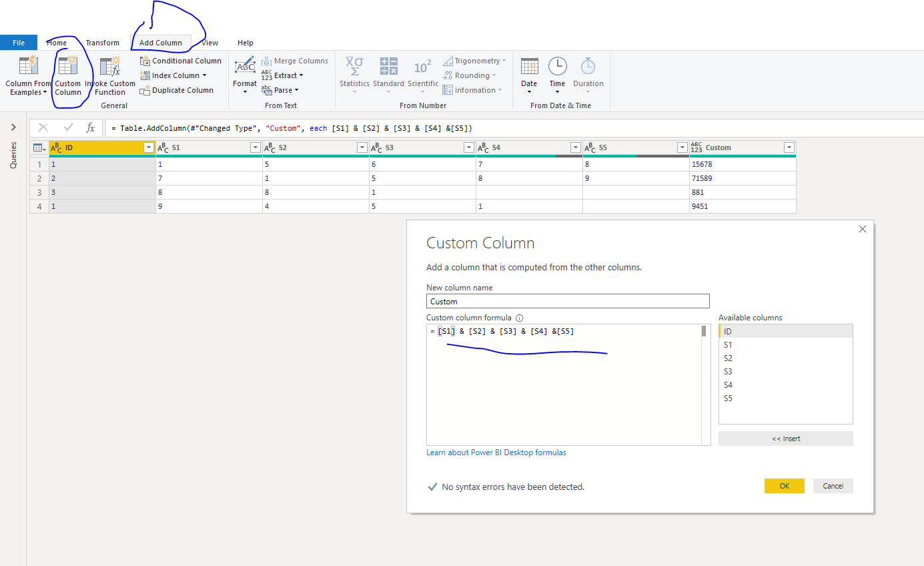Viewport: 924px width, 566px height.
Task: Click the Duration icon
Action: pos(588,66)
